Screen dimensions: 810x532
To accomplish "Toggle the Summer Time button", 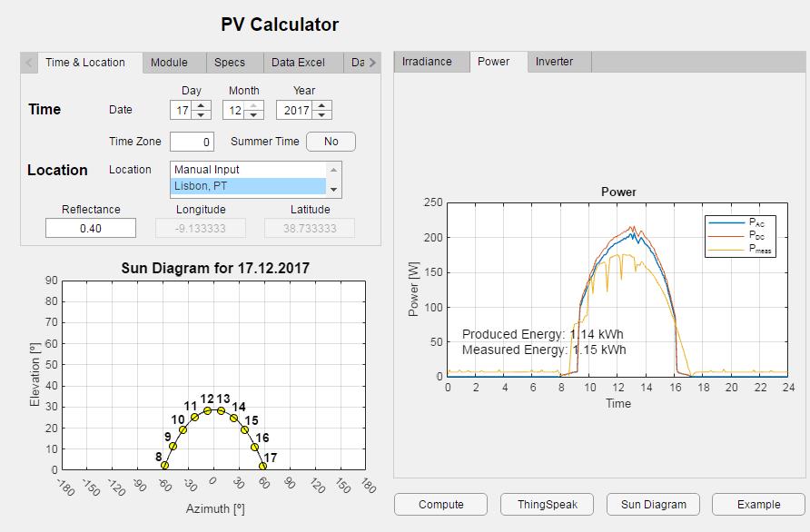I will 331,142.
